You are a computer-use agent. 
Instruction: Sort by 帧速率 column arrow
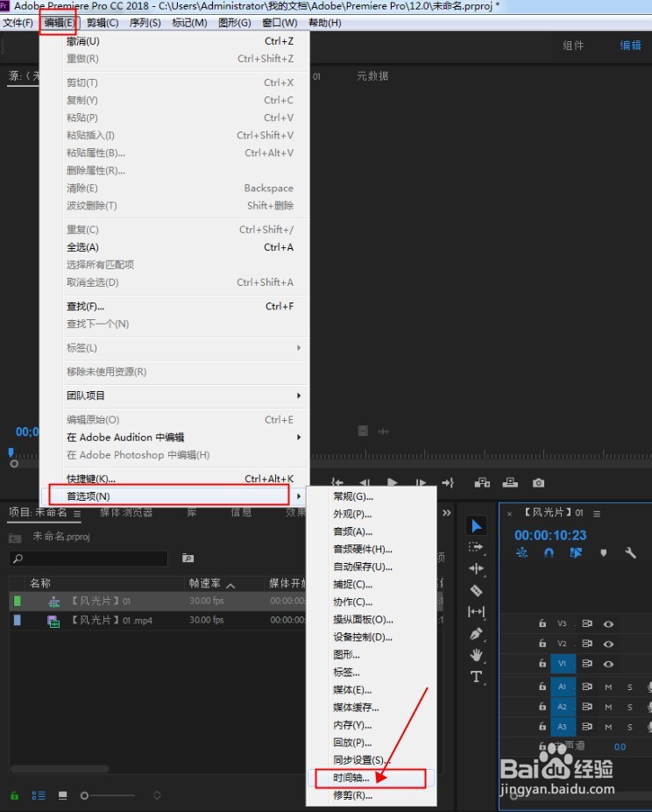pyautogui.click(x=230, y=585)
